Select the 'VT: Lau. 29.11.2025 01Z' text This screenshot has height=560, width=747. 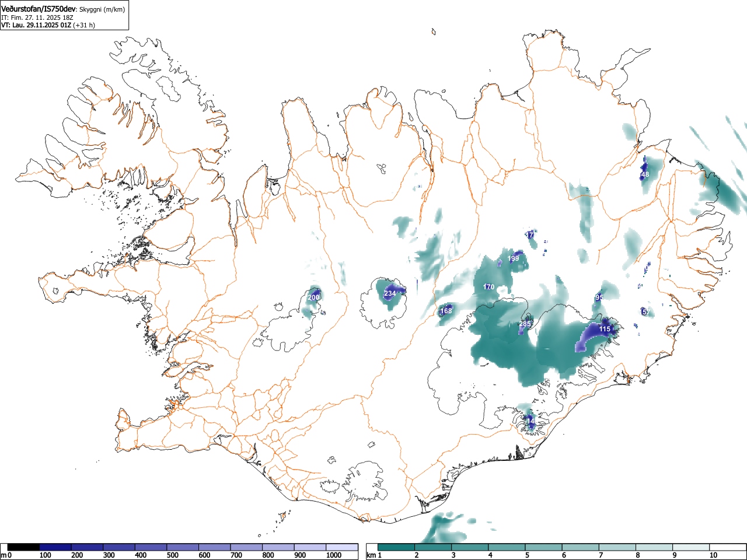point(36,25)
